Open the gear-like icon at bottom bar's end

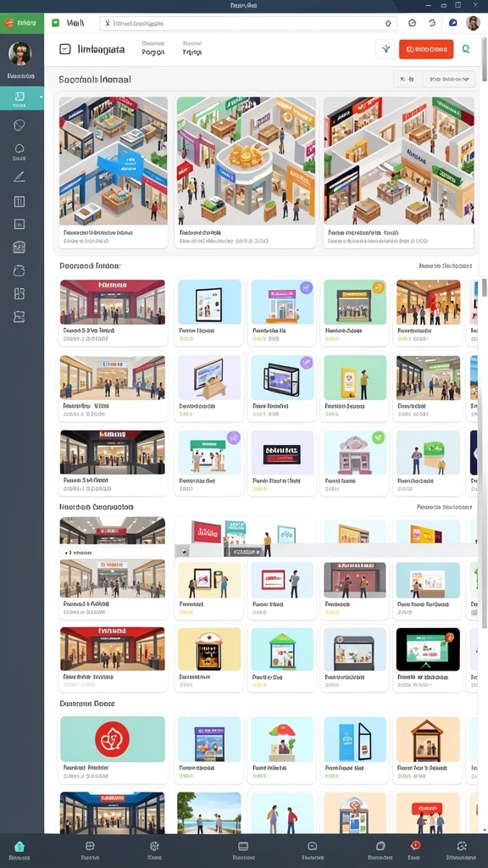462,846
